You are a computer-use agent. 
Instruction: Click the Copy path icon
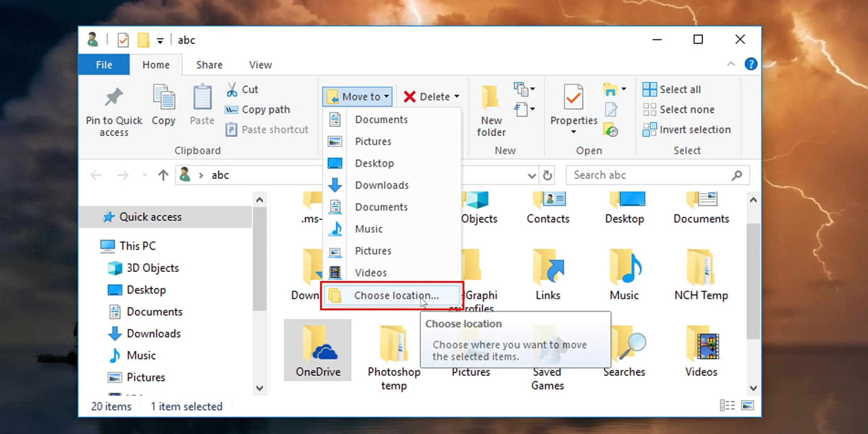pyautogui.click(x=231, y=110)
